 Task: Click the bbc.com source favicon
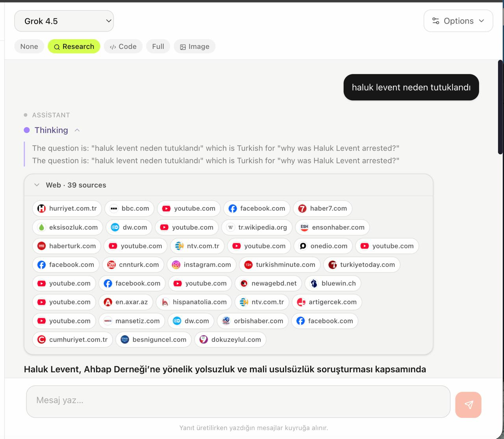(x=114, y=208)
